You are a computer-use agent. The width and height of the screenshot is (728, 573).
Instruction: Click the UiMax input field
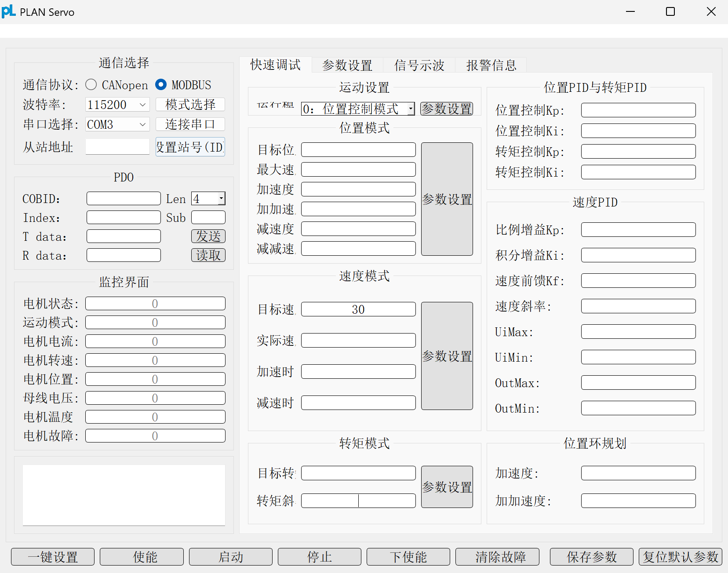638,332
